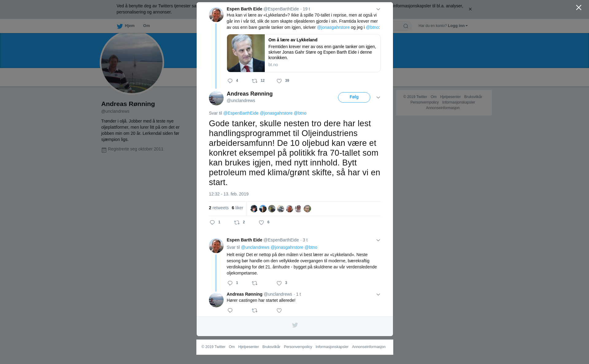Screen dimensions: 589x364
Task: Expand the menu chevron on the 19 t tweet
Action: pos(378,9)
